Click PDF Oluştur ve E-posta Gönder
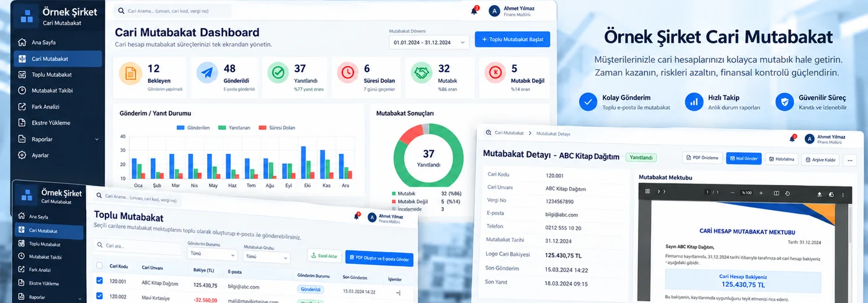868x303 pixels. click(x=379, y=258)
